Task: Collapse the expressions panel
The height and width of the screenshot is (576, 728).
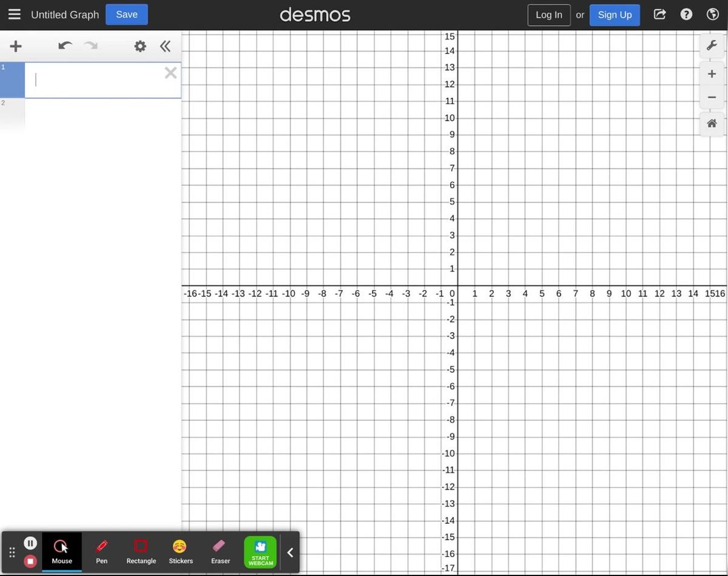Action: (x=165, y=45)
